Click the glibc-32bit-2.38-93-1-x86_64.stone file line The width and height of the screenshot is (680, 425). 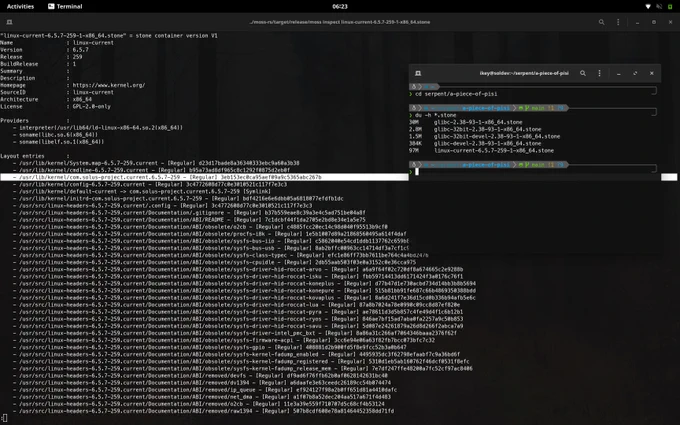tap(475, 129)
